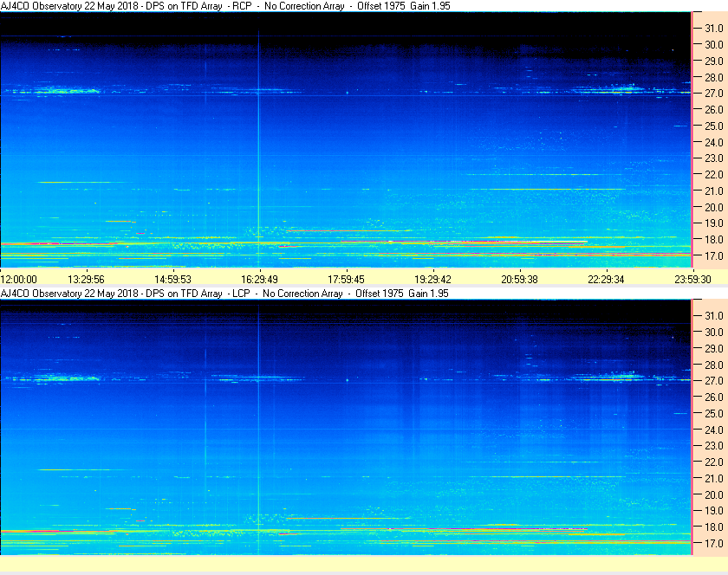728x575 pixels.
Task: Click the 17.0 frequency label in RCP panel
Action: click(714, 255)
